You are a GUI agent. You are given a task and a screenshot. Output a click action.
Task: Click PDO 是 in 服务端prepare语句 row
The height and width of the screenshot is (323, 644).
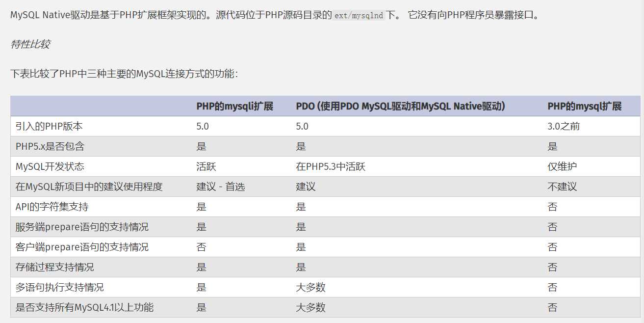tap(301, 227)
